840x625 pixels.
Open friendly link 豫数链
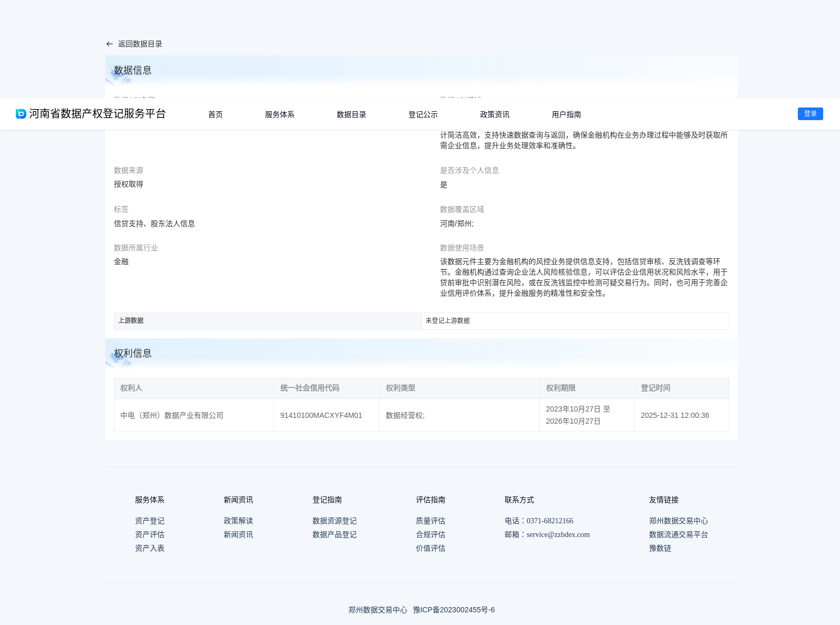tap(660, 548)
